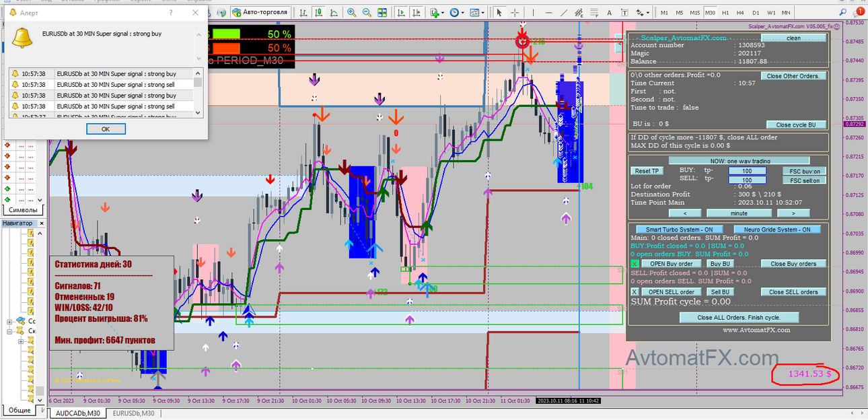Image resolution: width=868 pixels, height=420 pixels.
Task: Select the trendline tool
Action: click(564, 12)
